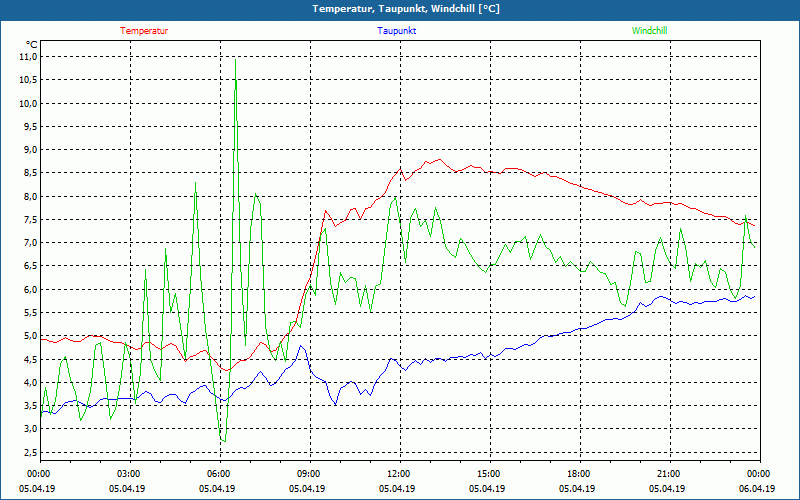Click the tall green Windchill spike peak
Image resolution: width=800 pixels, height=500 pixels.
point(235,60)
